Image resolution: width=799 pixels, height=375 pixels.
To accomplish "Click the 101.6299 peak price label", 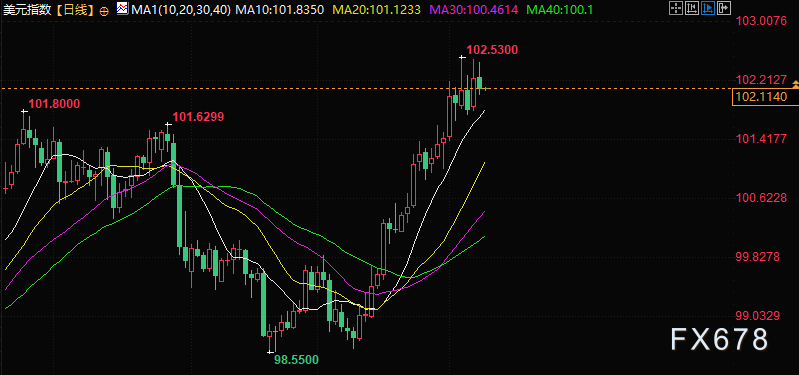I will (198, 117).
